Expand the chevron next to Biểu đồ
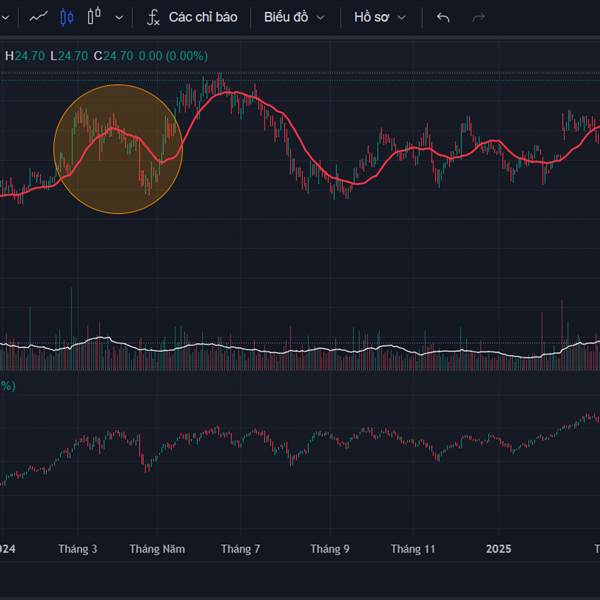Image resolution: width=600 pixels, height=600 pixels. tap(321, 18)
